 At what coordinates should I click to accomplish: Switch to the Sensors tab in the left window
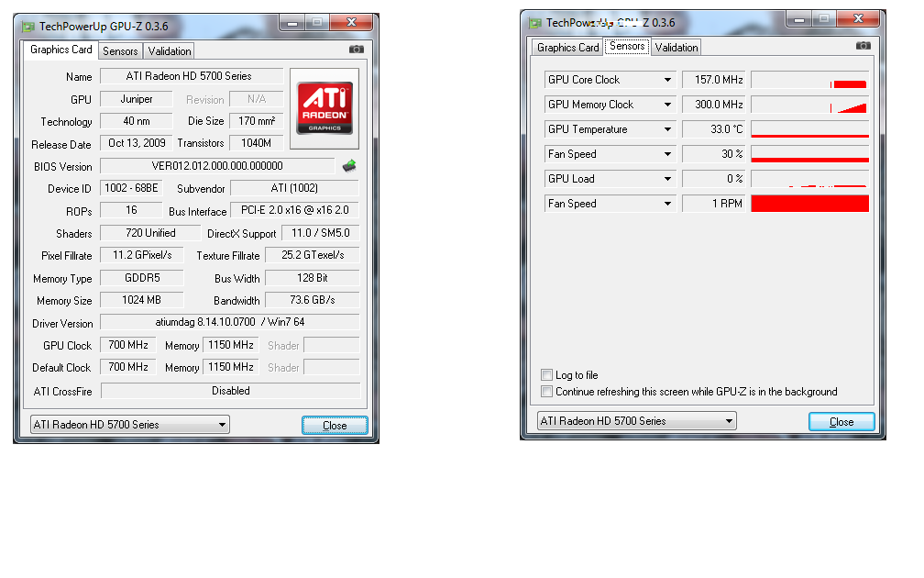(x=120, y=50)
